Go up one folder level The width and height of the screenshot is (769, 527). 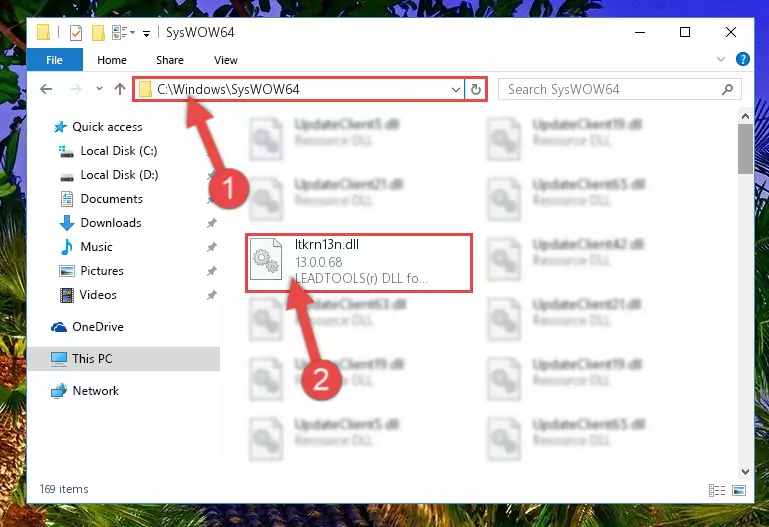coord(120,89)
